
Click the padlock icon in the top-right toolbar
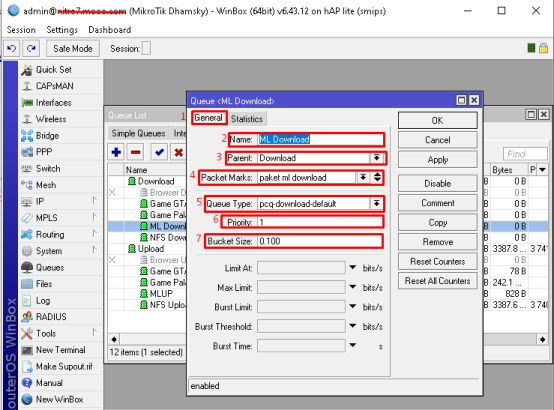(543, 48)
